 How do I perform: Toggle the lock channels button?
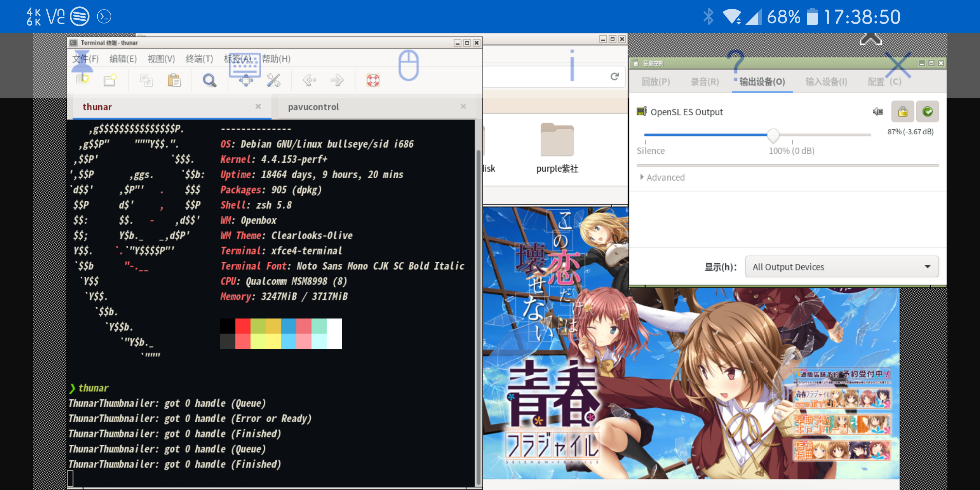902,112
